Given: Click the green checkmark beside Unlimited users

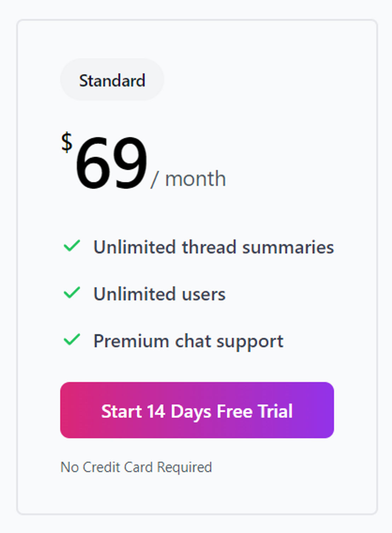Looking at the screenshot, I should tap(72, 293).
